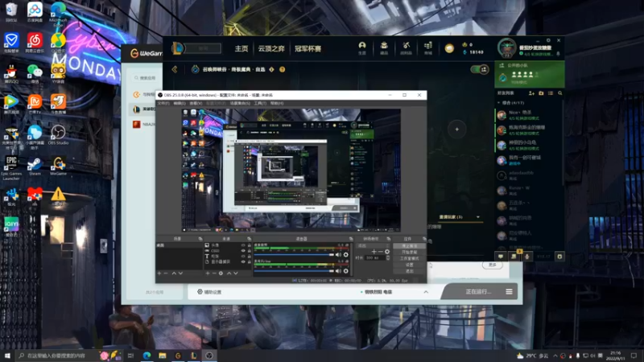Image resolution: width=644 pixels, height=362 pixels.
Task: Open chat bubble icon below friends list
Action: (501, 257)
